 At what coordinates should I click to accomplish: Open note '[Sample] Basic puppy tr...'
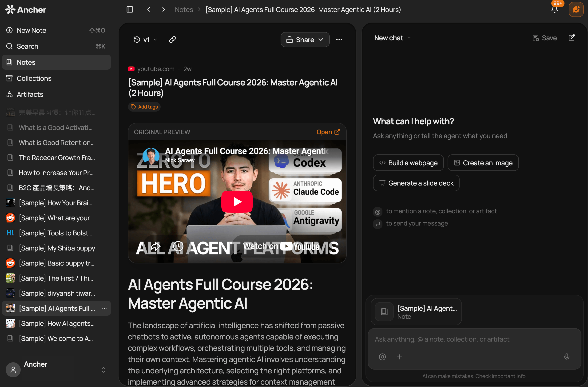(x=56, y=263)
